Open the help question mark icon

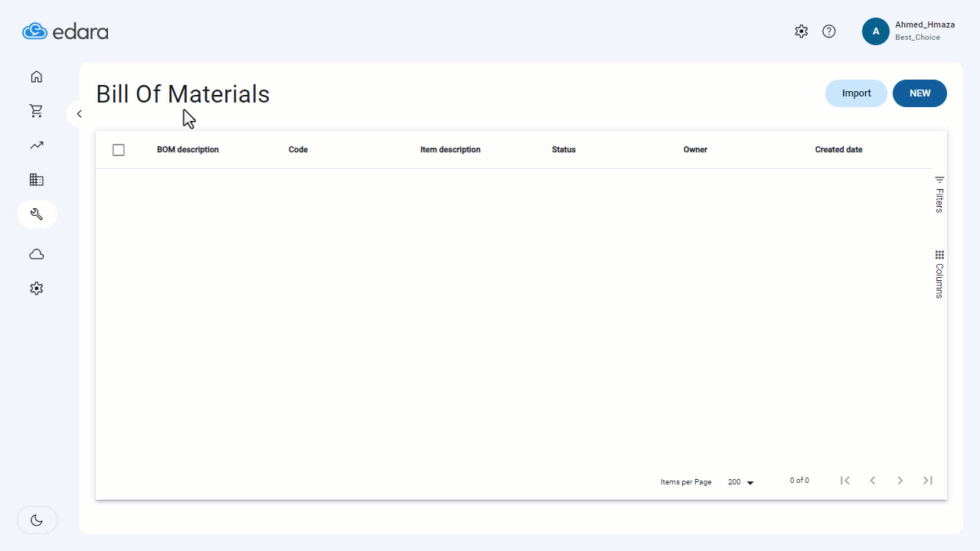(x=828, y=31)
